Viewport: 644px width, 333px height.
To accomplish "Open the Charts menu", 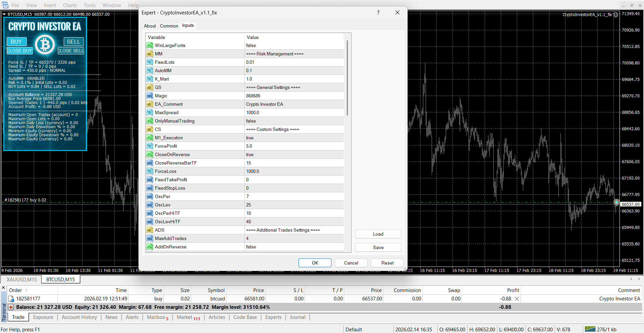I will 70,5.
